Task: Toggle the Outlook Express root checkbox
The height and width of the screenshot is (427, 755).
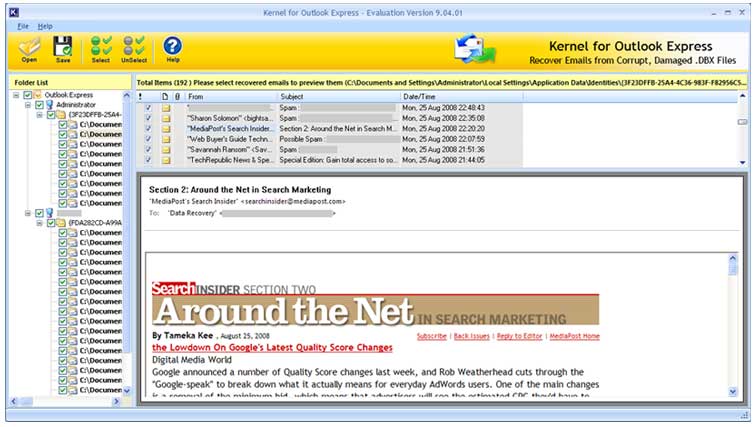Action: click(x=28, y=95)
